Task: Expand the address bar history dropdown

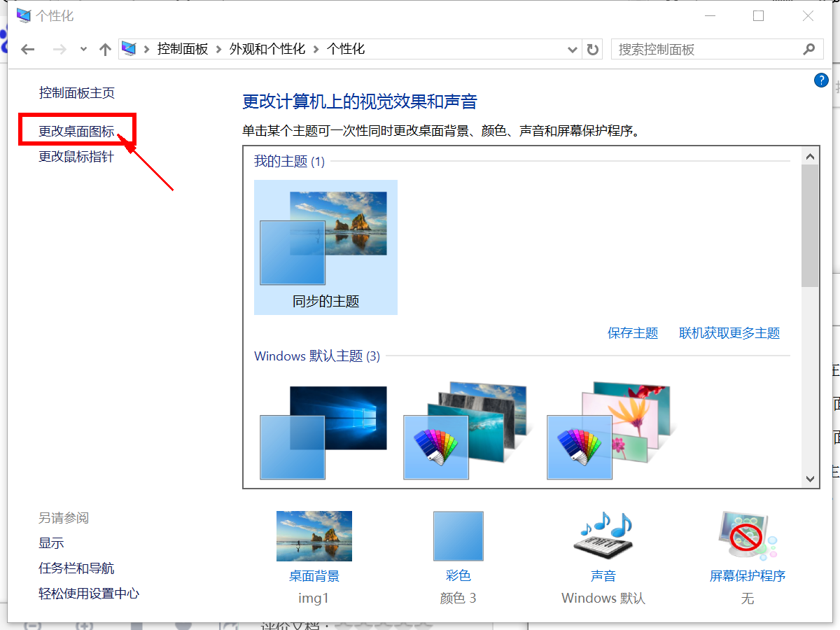Action: click(x=572, y=49)
